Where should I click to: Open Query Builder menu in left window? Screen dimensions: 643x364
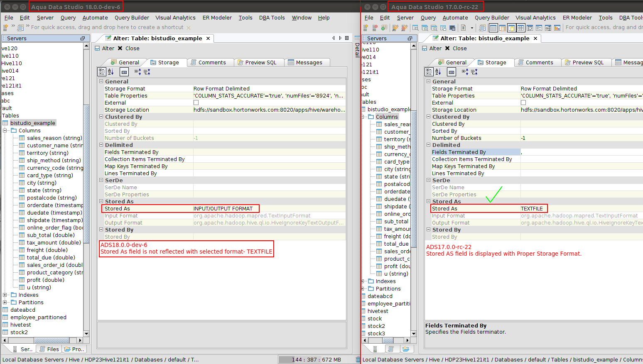coord(132,18)
